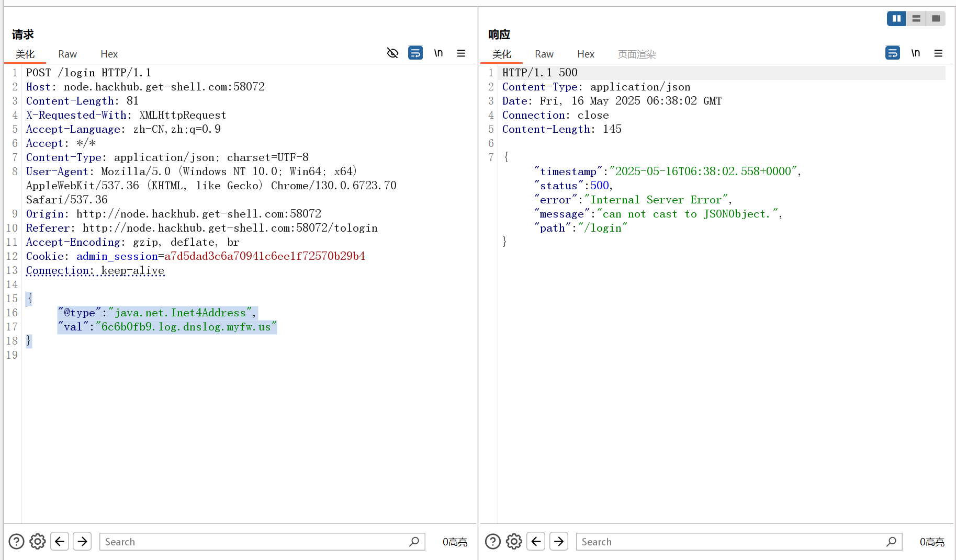Open the hamburger menu of the response panel
Screen dimensions: 956x560
(x=938, y=53)
